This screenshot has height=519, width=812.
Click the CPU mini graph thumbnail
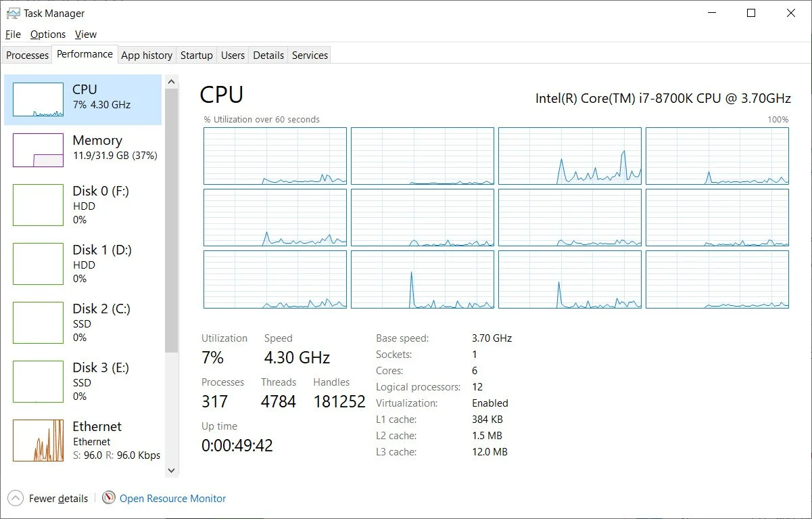38,99
